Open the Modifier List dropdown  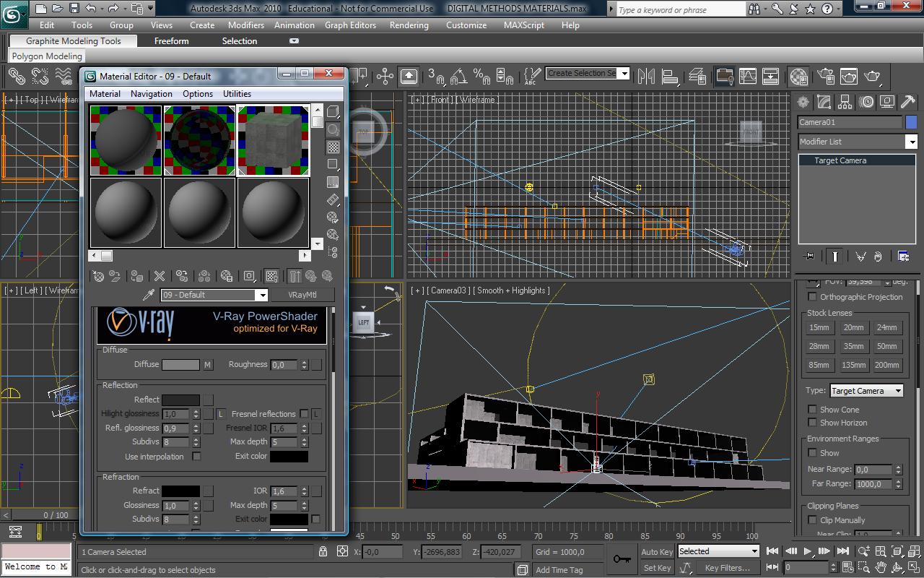(x=912, y=142)
